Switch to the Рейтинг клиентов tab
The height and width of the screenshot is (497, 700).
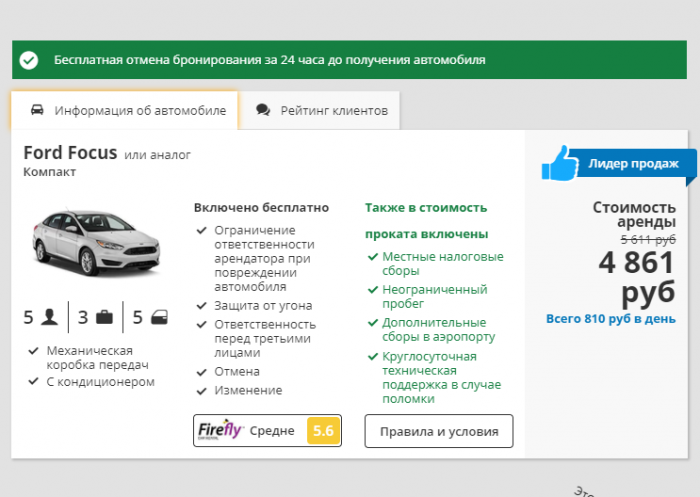(x=319, y=110)
